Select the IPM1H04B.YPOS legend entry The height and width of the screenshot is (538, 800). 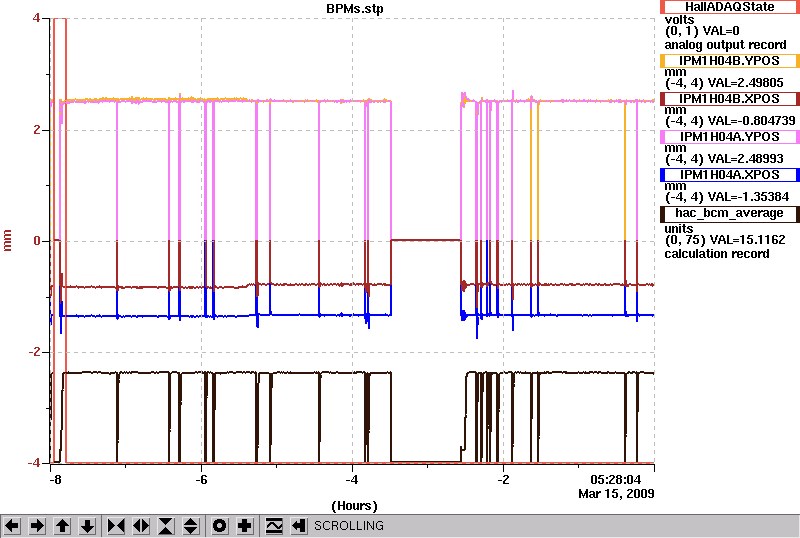(x=730, y=61)
